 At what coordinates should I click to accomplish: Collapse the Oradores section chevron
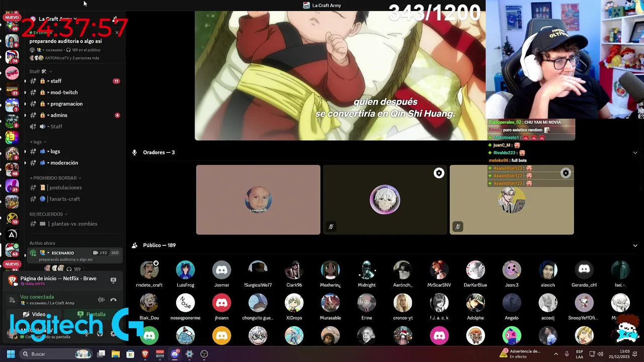[x=635, y=152]
